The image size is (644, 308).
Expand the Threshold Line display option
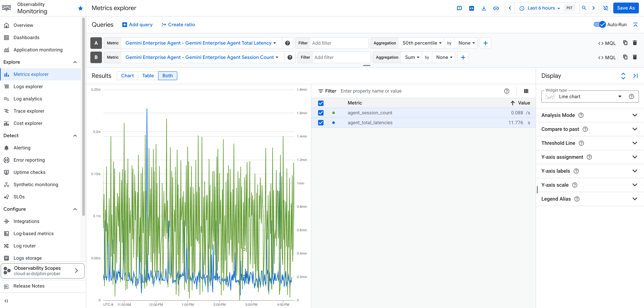coord(635,143)
